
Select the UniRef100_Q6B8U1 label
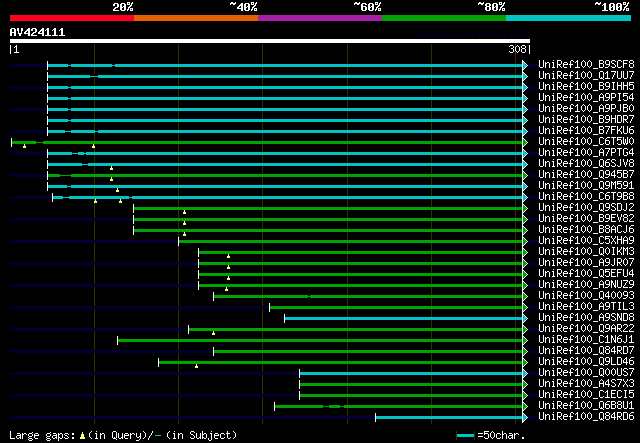click(586, 406)
